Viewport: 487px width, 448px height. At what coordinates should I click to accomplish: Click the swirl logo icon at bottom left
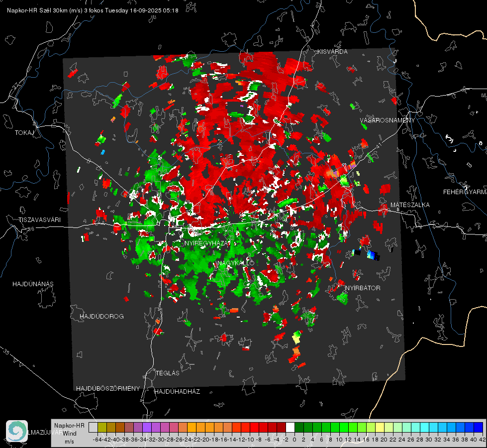[17, 431]
